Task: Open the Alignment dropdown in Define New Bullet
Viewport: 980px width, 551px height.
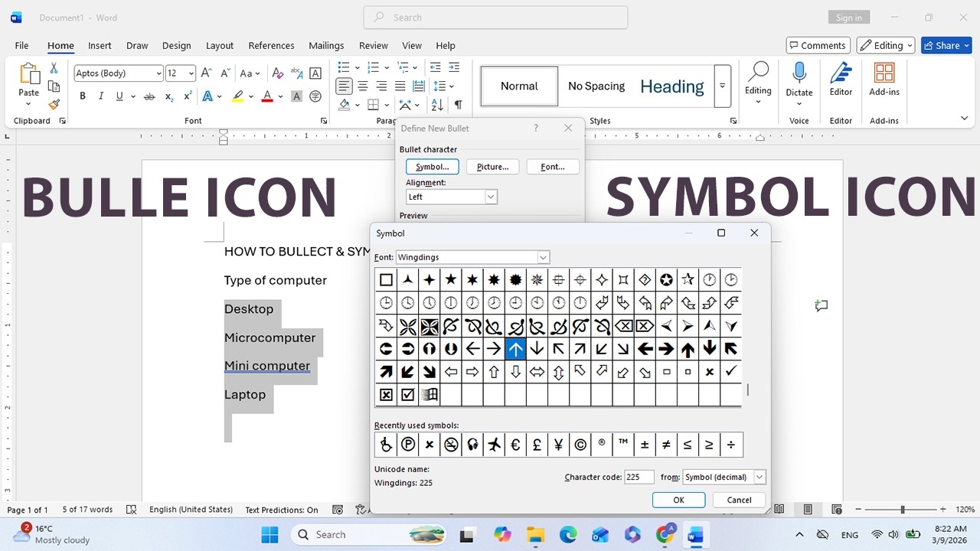Action: [491, 197]
